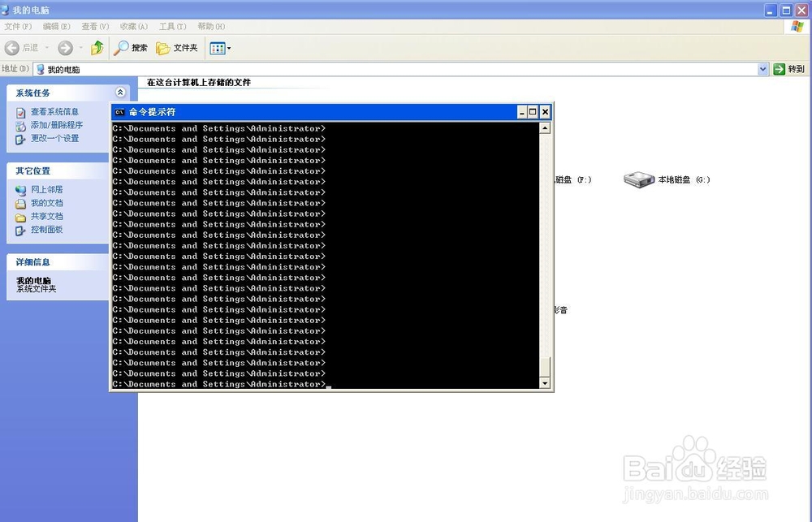812x522 pixels.
Task: Open the Favorites (收藏) menu
Action: 134,27
